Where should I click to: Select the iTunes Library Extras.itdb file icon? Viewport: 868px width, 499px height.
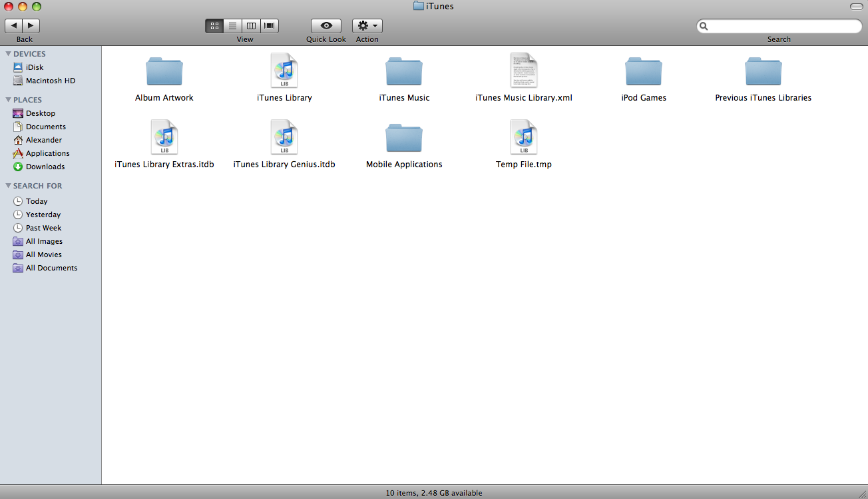click(x=164, y=137)
